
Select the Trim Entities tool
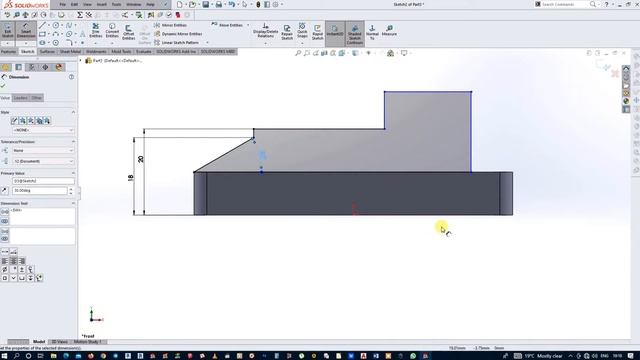click(x=96, y=31)
